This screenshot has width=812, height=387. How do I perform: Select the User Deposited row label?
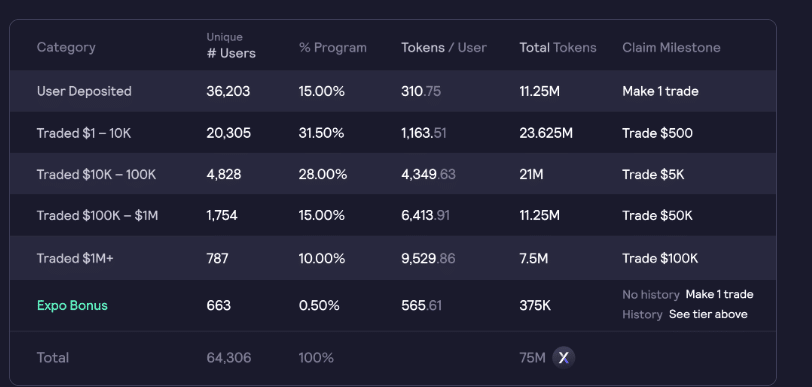[84, 91]
